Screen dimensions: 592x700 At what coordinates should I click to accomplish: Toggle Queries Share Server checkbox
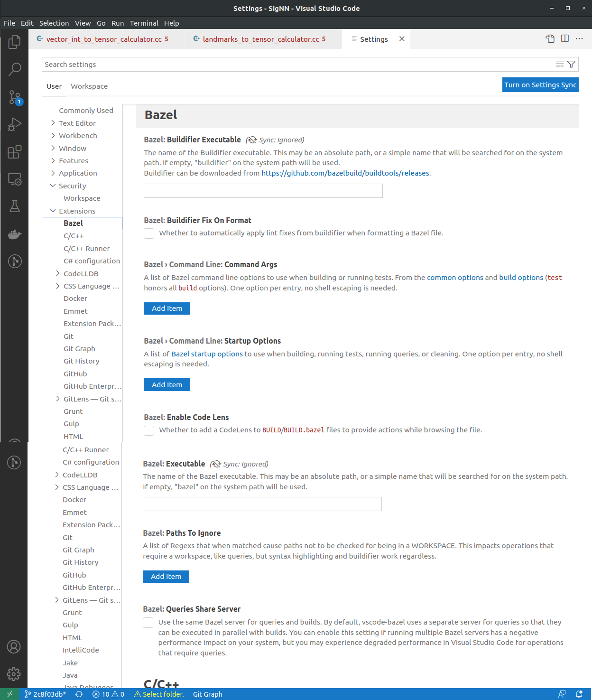(148, 623)
